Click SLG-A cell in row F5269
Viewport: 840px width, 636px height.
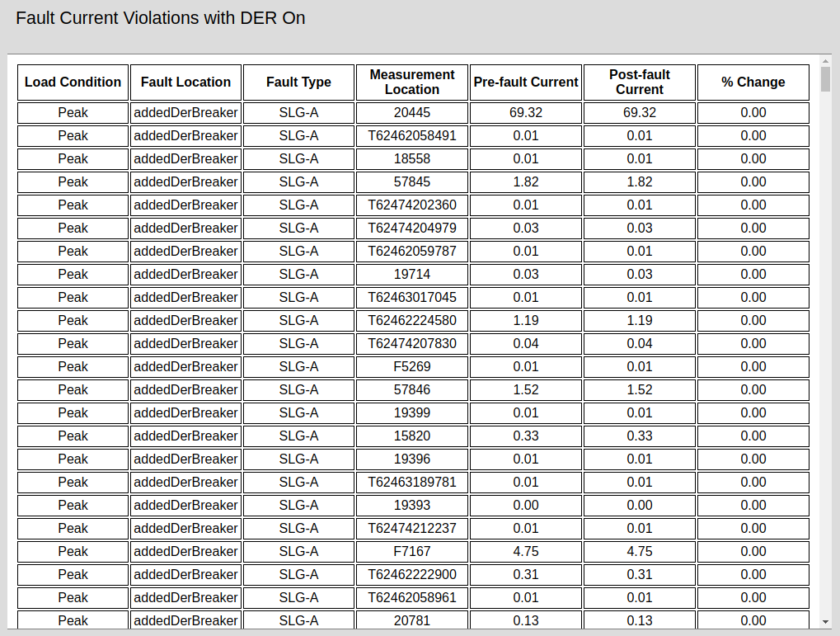[299, 366]
